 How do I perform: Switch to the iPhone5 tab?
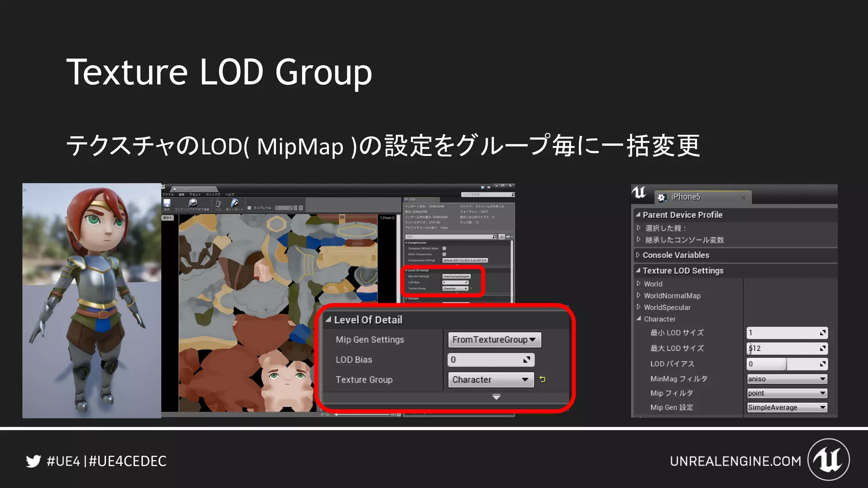pyautogui.click(x=704, y=197)
